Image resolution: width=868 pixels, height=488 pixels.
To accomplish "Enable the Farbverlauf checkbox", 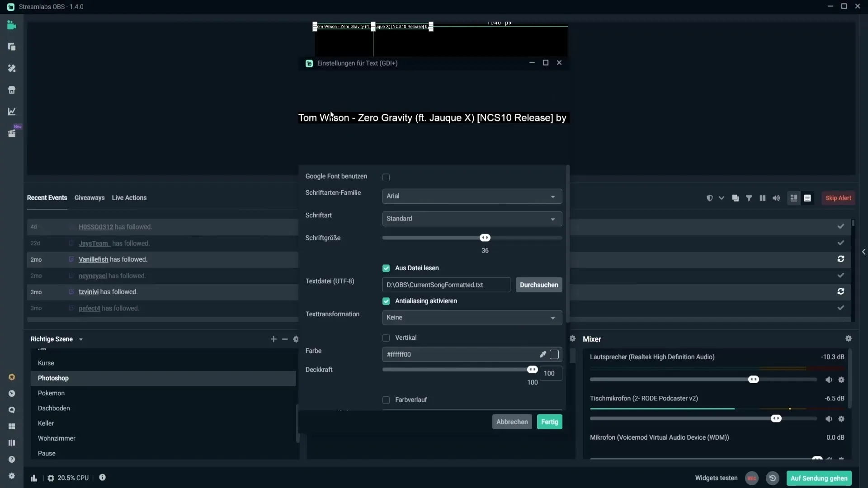I will [x=386, y=400].
